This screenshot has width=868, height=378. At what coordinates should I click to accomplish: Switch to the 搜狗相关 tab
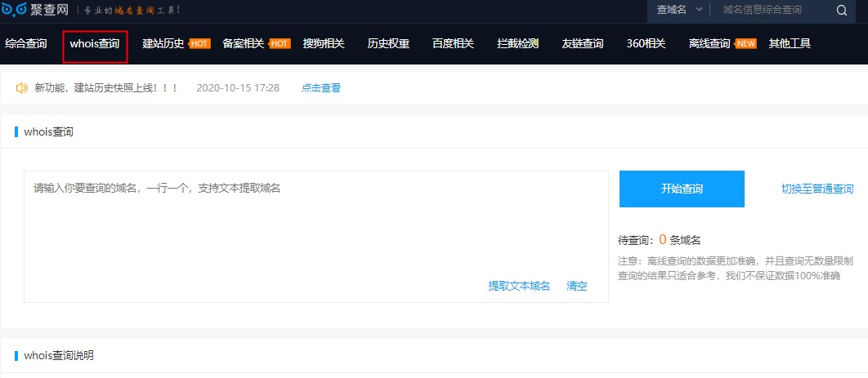tap(324, 43)
